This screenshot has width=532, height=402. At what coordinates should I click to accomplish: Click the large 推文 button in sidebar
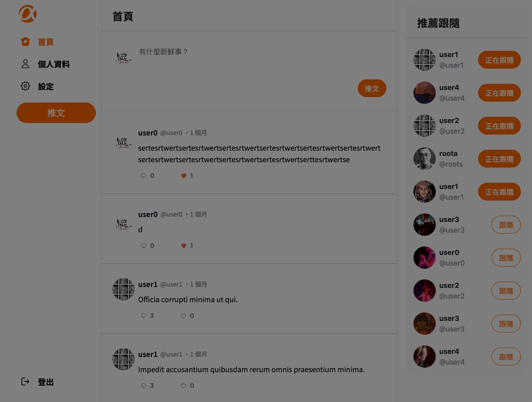(56, 113)
